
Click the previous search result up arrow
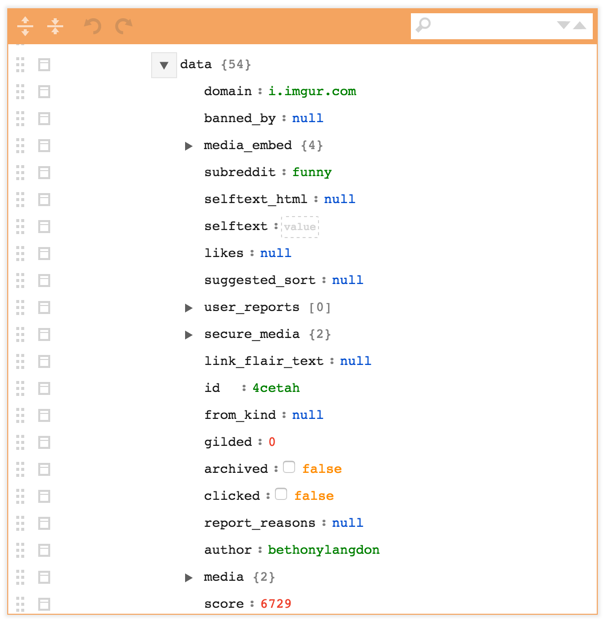[x=579, y=25]
